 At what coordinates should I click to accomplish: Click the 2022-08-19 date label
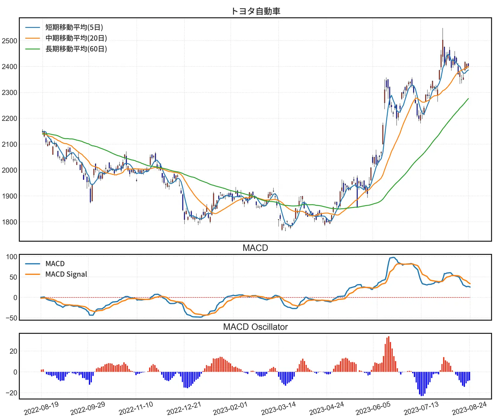pyautogui.click(x=41, y=408)
